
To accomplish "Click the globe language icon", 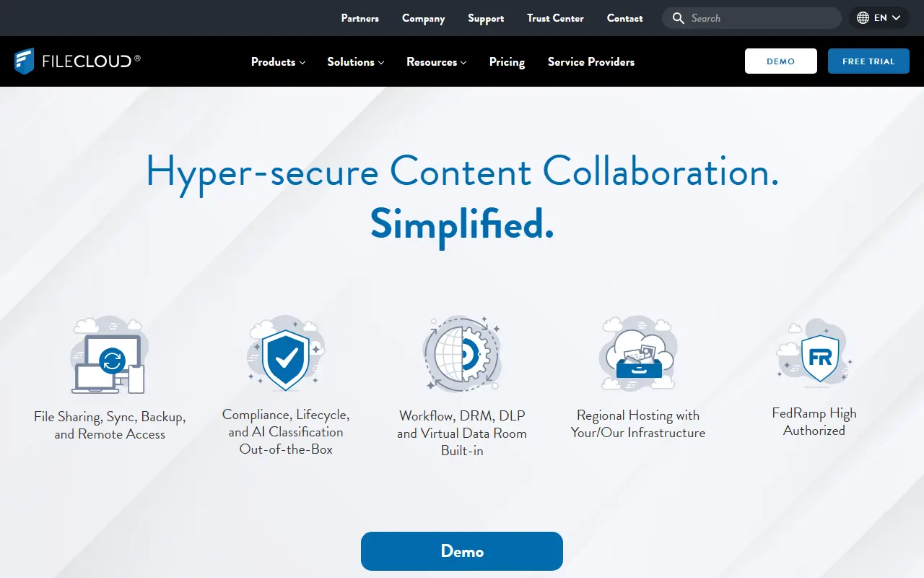I will click(863, 18).
